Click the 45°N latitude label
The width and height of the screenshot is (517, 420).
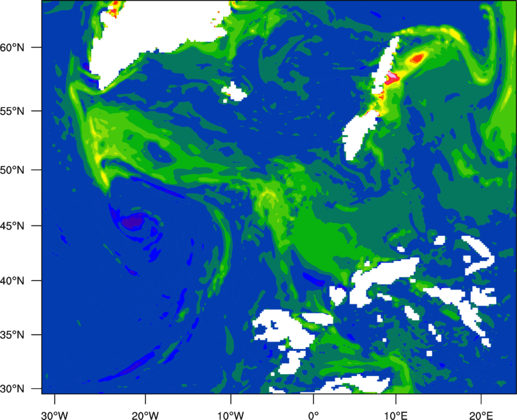click(12, 226)
